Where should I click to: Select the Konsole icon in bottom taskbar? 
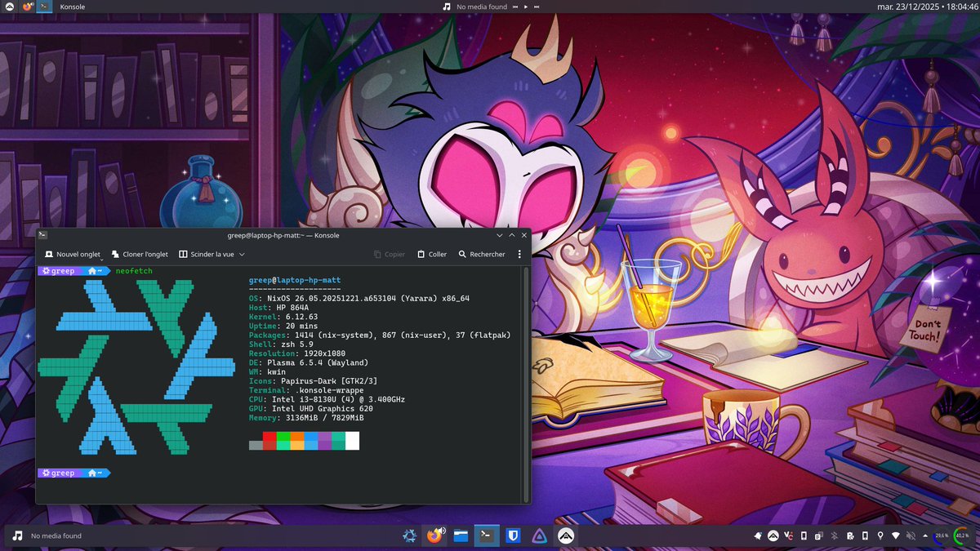coord(486,535)
